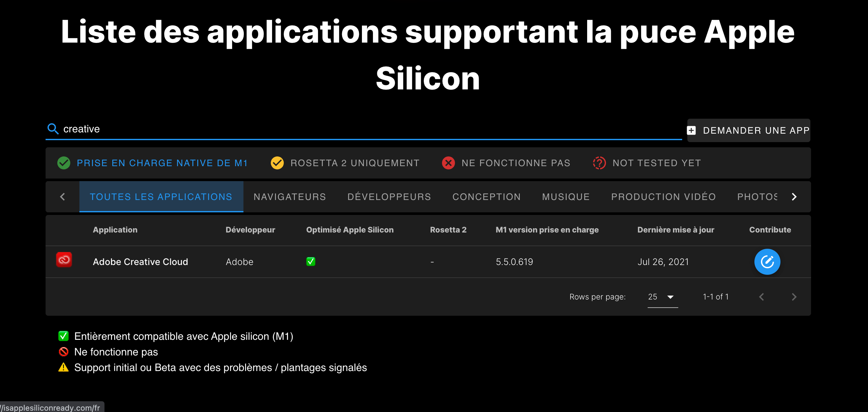Toggle the Prise en charge native de M1 filter
The image size is (868, 412).
(x=153, y=163)
